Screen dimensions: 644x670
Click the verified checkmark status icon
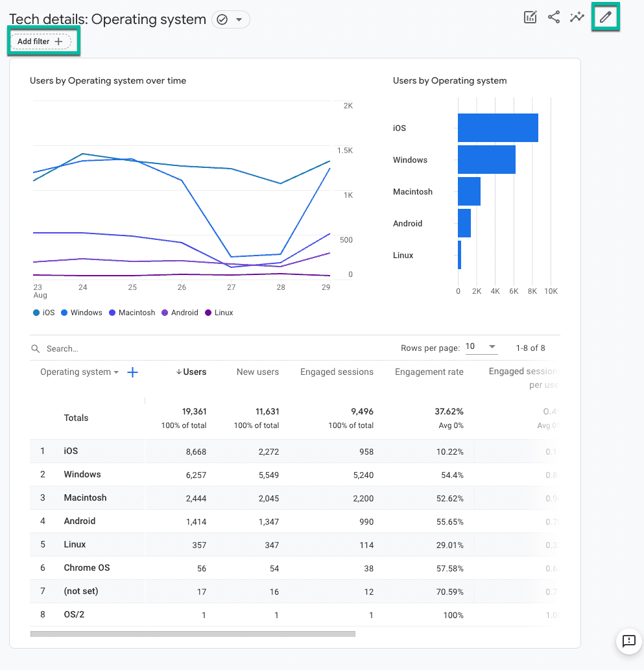pyautogui.click(x=222, y=20)
